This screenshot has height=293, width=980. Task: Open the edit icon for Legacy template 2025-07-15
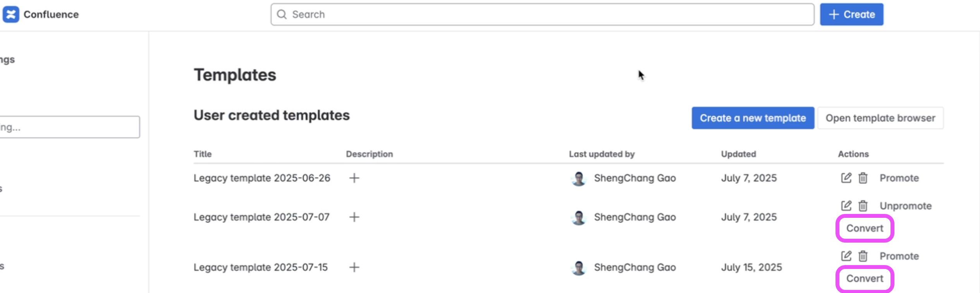[846, 256]
